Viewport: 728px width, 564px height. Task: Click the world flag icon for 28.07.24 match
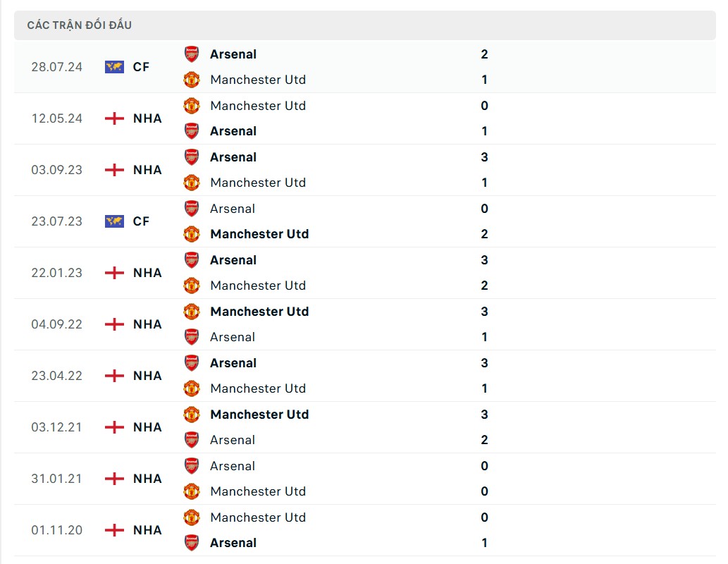coord(114,67)
